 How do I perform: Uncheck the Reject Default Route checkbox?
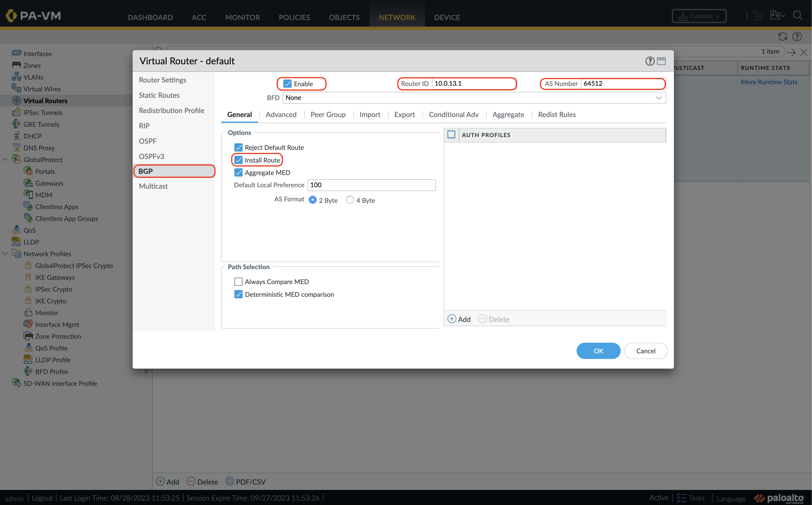[238, 147]
